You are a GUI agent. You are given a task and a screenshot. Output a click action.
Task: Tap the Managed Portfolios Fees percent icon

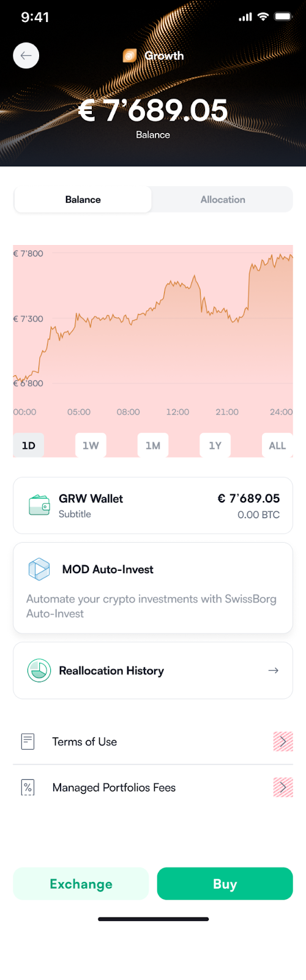(28, 787)
